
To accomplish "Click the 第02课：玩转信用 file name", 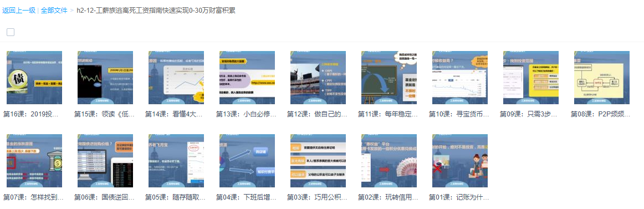I will (388, 197).
